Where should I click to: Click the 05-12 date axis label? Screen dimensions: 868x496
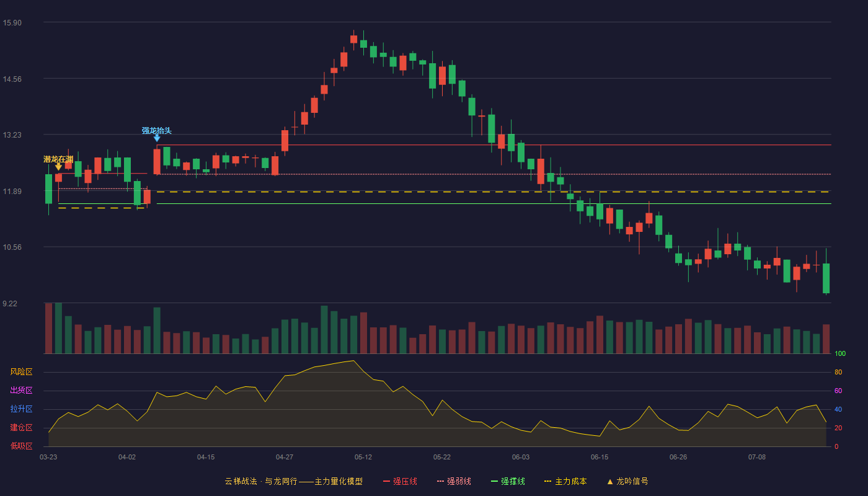[363, 457]
